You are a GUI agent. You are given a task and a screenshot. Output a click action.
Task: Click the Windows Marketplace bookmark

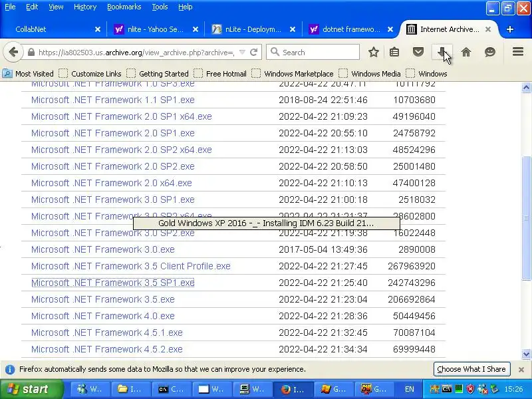pyautogui.click(x=293, y=74)
